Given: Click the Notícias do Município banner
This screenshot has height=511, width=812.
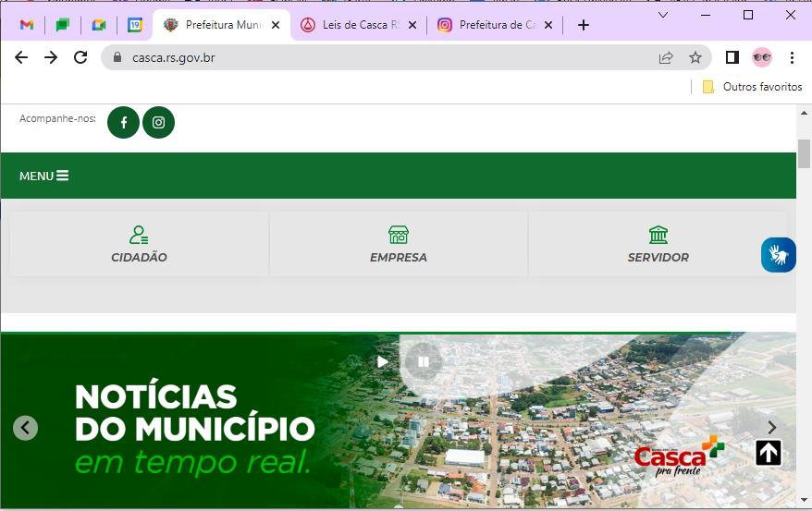Looking at the screenshot, I should (x=399, y=420).
